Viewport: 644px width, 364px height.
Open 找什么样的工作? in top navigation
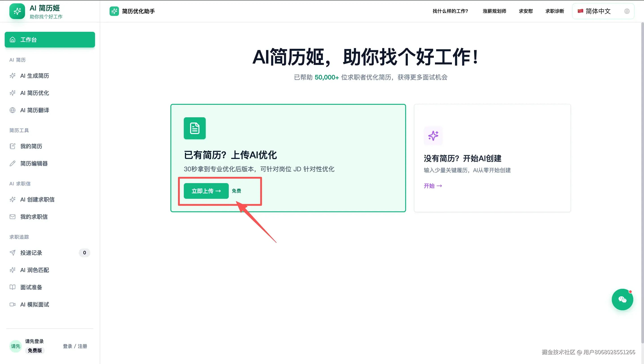[x=450, y=11]
